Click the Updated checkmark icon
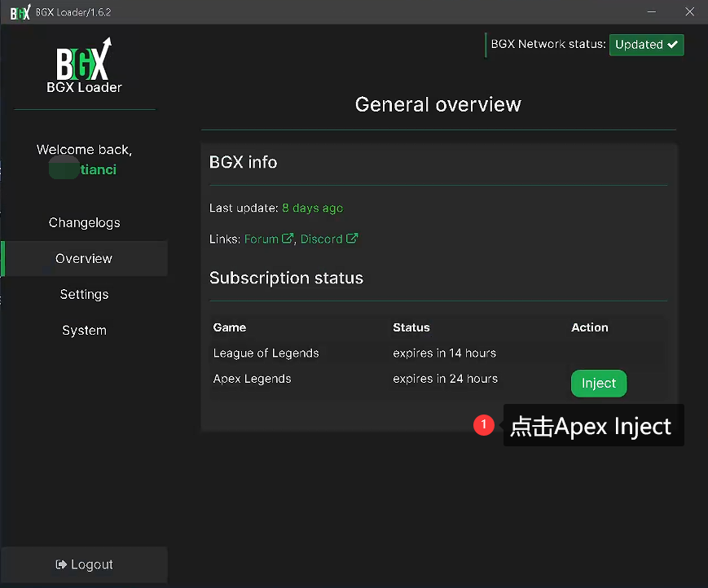 (672, 45)
